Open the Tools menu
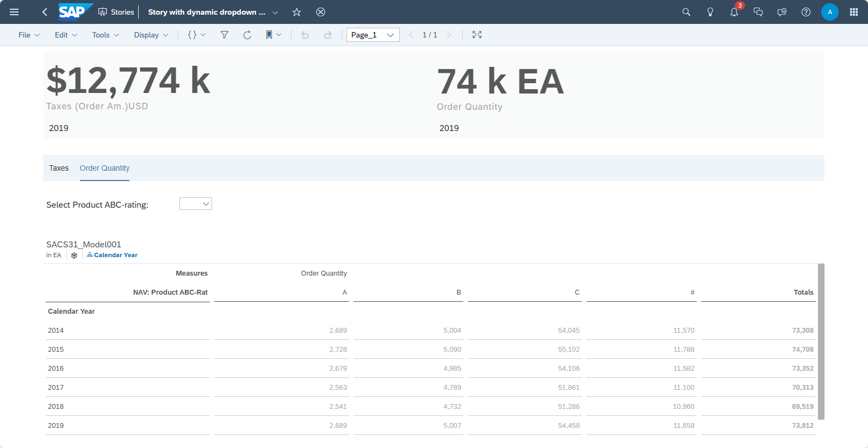868x448 pixels. 105,35
